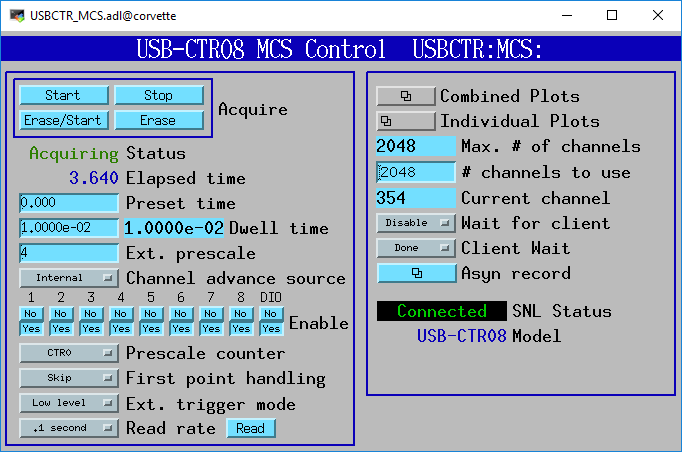The image size is (682, 452).
Task: Maximize the USBCTR_MCS window
Action: click(x=612, y=16)
